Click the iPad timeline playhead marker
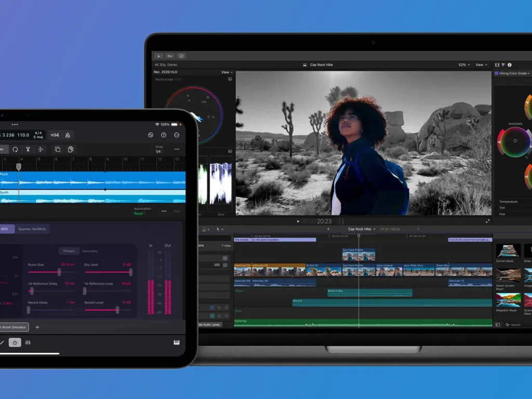The height and width of the screenshot is (399, 532). pyautogui.click(x=19, y=166)
